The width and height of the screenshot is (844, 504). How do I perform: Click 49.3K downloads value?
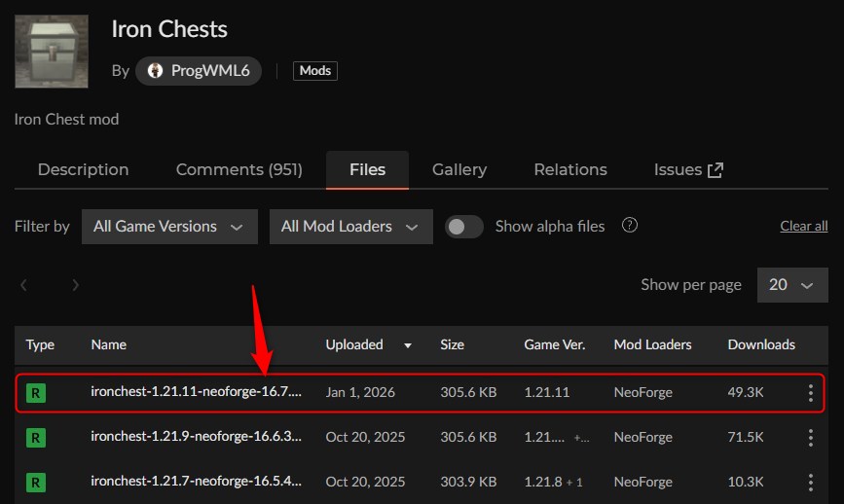pos(746,392)
